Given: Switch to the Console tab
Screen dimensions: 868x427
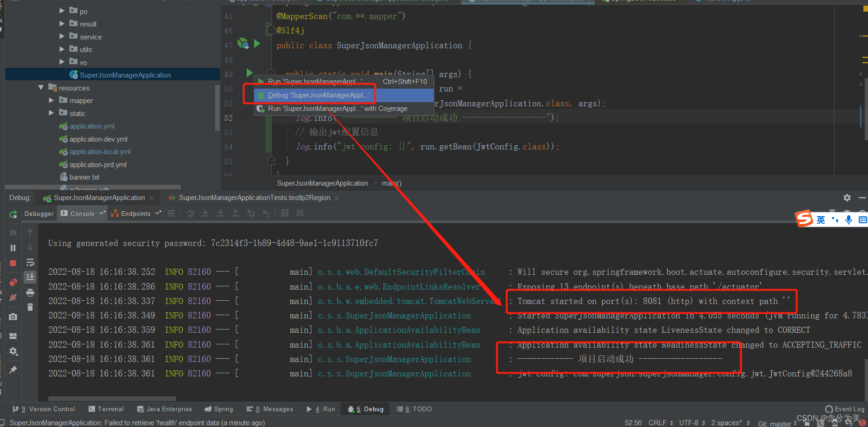Looking at the screenshot, I should pyautogui.click(x=82, y=213).
